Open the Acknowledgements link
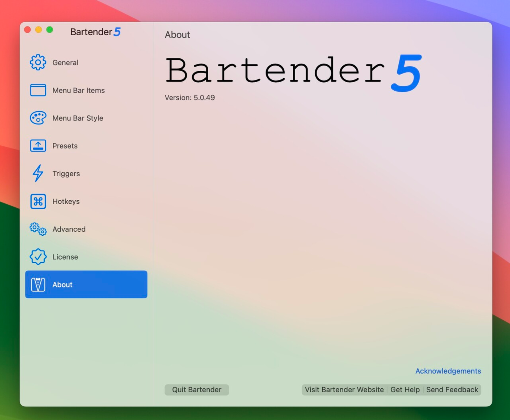510x420 pixels. 448,371
